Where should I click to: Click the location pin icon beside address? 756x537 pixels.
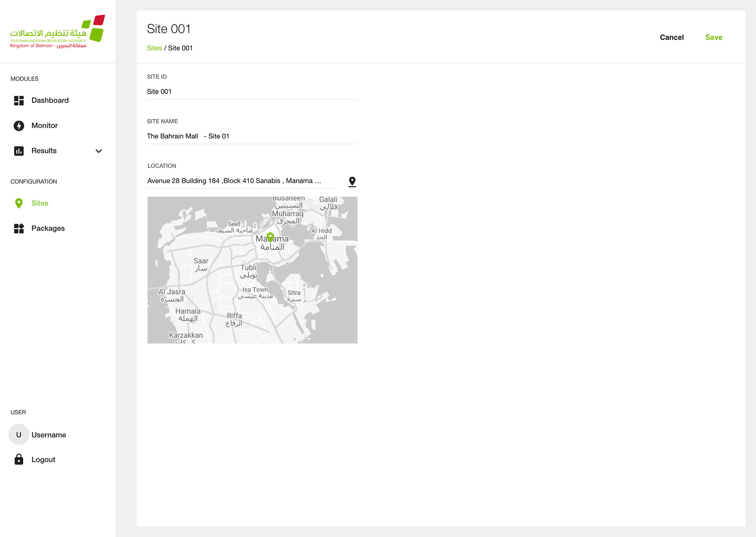[352, 181]
